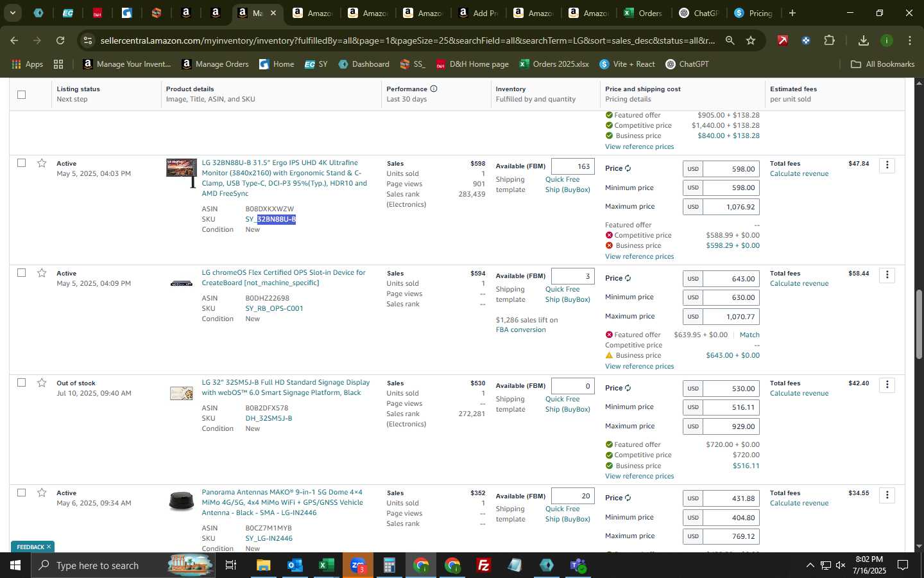Click the Chrome profile avatar icon
This screenshot has width=924, height=578.
886,40
